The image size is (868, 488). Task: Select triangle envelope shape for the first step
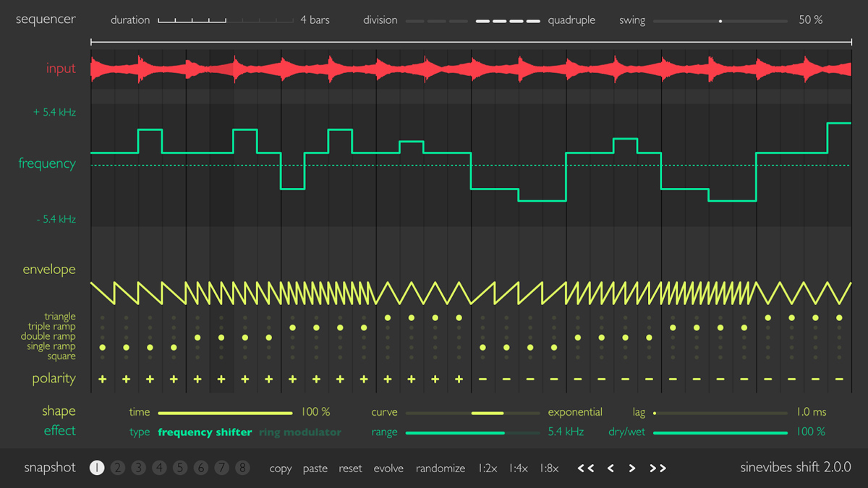click(x=101, y=316)
